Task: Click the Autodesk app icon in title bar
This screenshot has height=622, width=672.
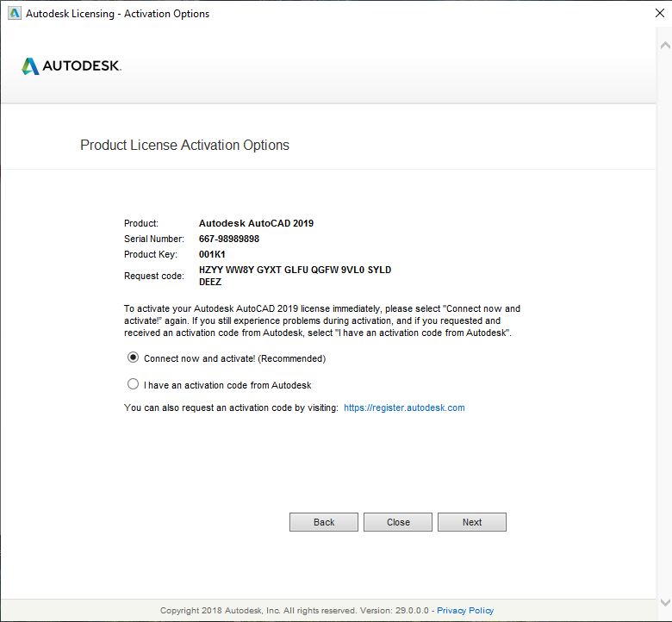Action: [x=14, y=13]
